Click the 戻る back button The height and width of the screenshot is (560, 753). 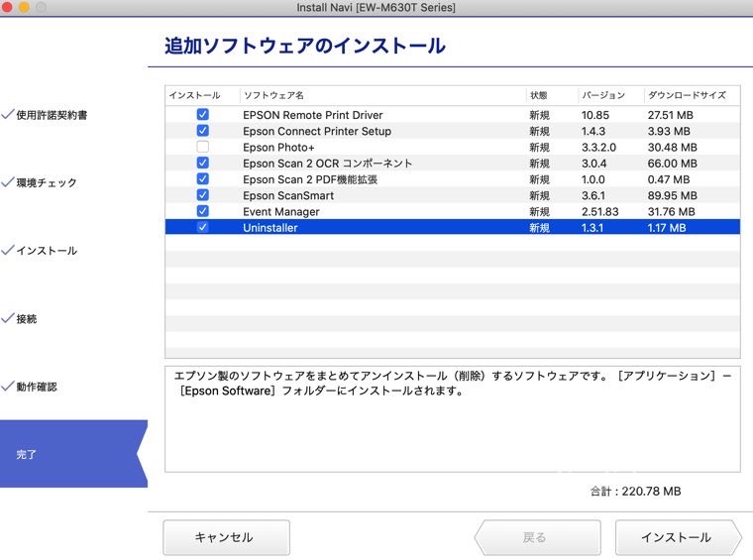click(x=537, y=537)
